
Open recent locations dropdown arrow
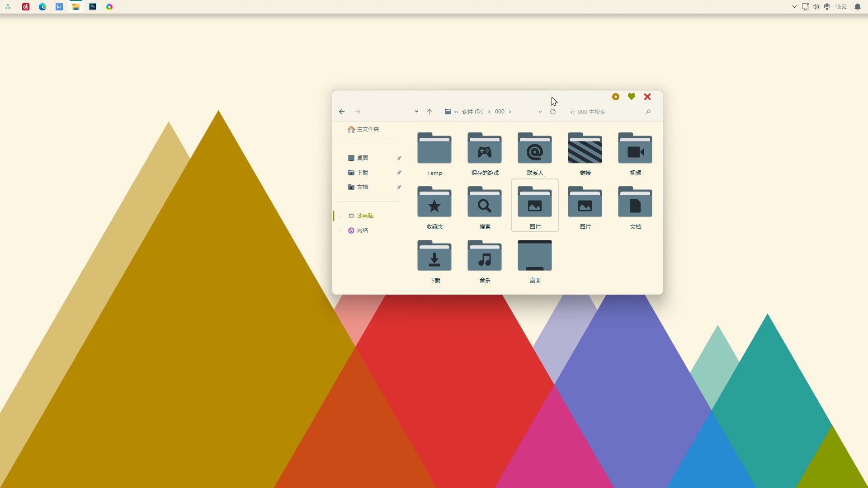[416, 112]
